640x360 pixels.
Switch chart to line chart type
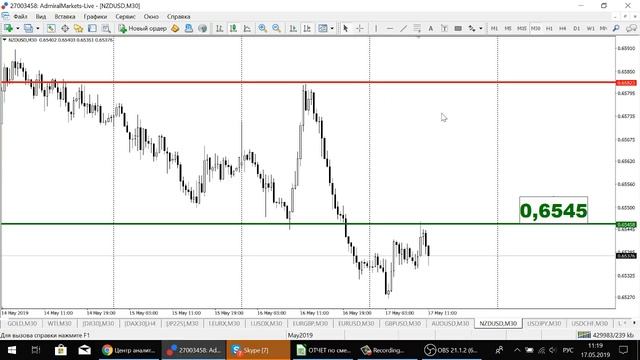click(x=247, y=28)
